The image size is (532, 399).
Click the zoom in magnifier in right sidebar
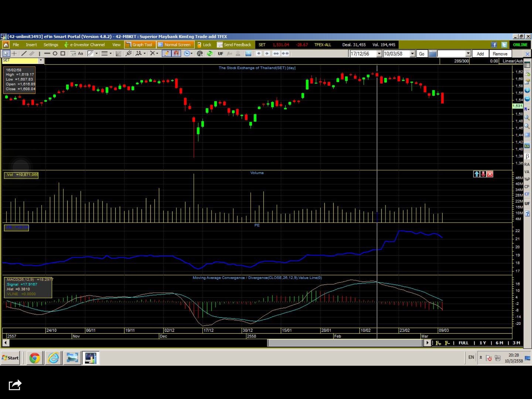coord(527,118)
